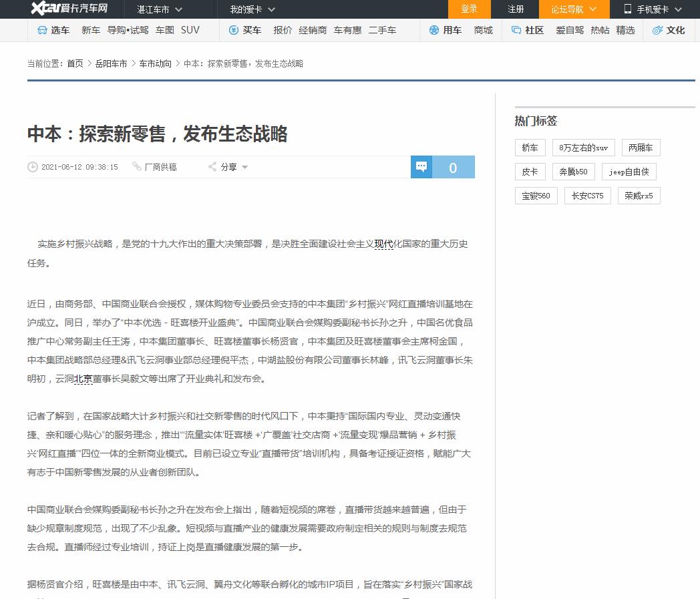Go to 二手车 used cars

point(382,30)
